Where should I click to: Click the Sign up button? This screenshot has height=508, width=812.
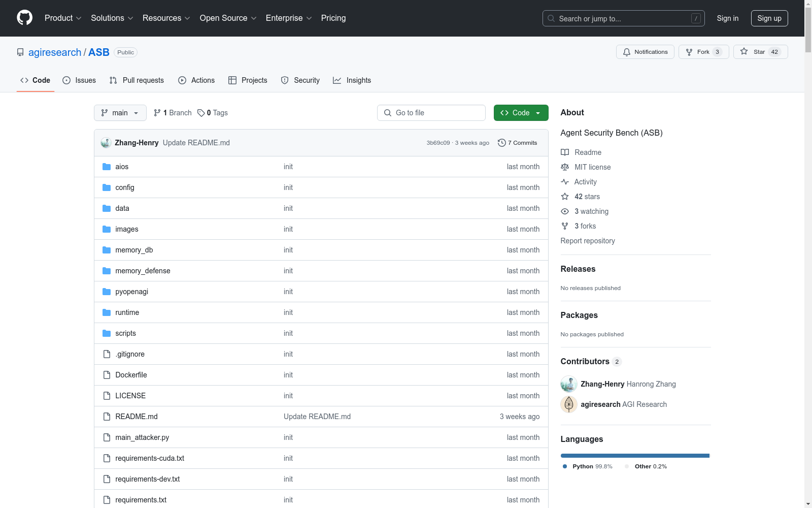[769, 18]
